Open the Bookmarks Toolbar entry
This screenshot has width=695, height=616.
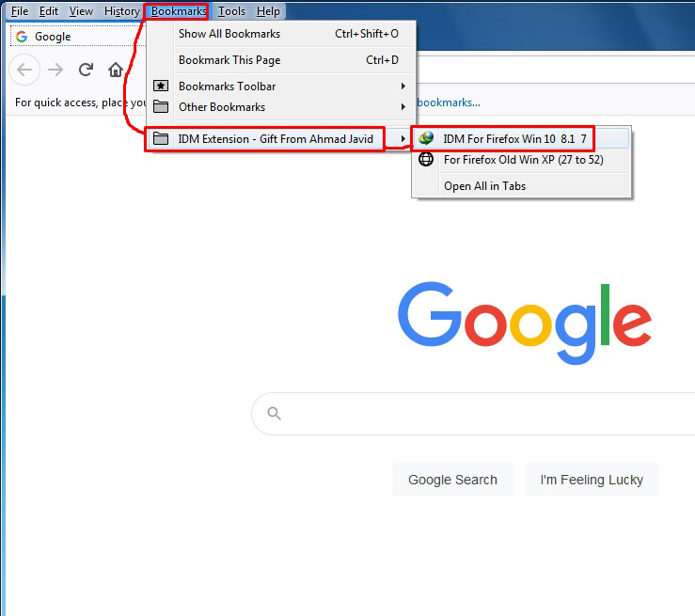(281, 86)
